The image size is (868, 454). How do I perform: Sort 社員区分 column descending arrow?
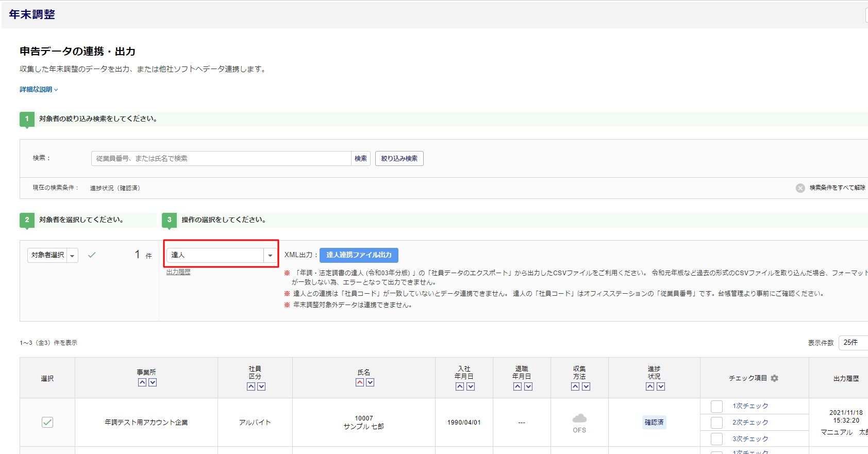(x=261, y=386)
